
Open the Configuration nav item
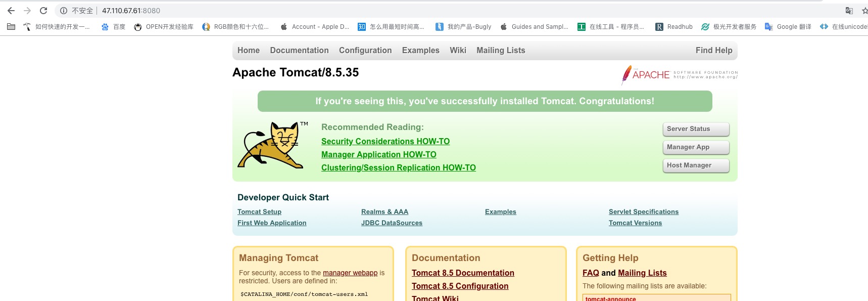[x=365, y=50]
